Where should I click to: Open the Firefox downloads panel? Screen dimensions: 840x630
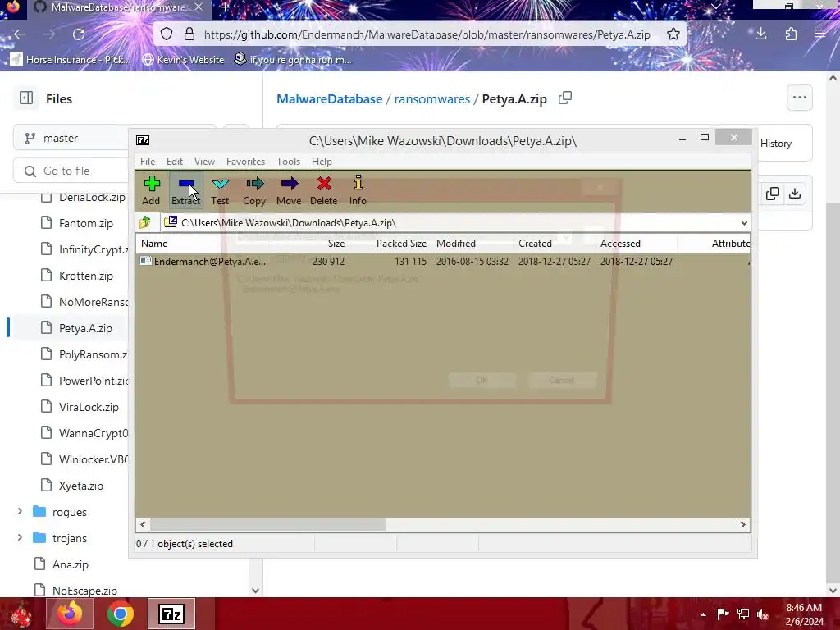(x=760, y=34)
